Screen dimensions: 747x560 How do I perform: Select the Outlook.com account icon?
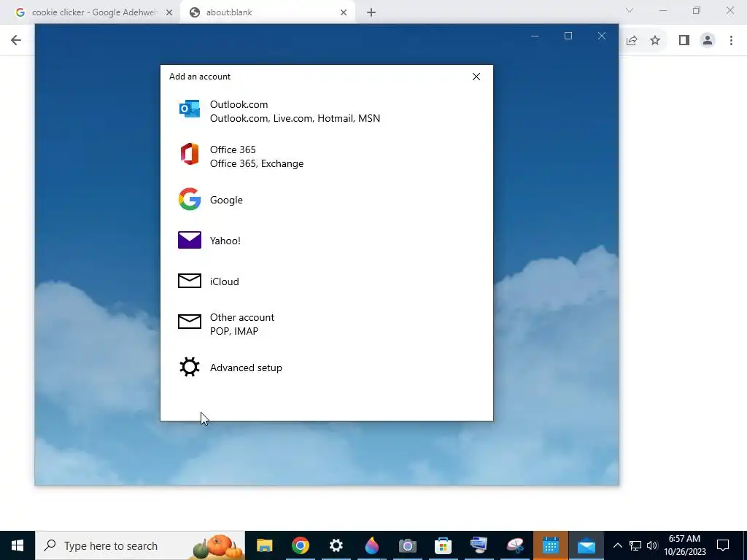point(189,109)
